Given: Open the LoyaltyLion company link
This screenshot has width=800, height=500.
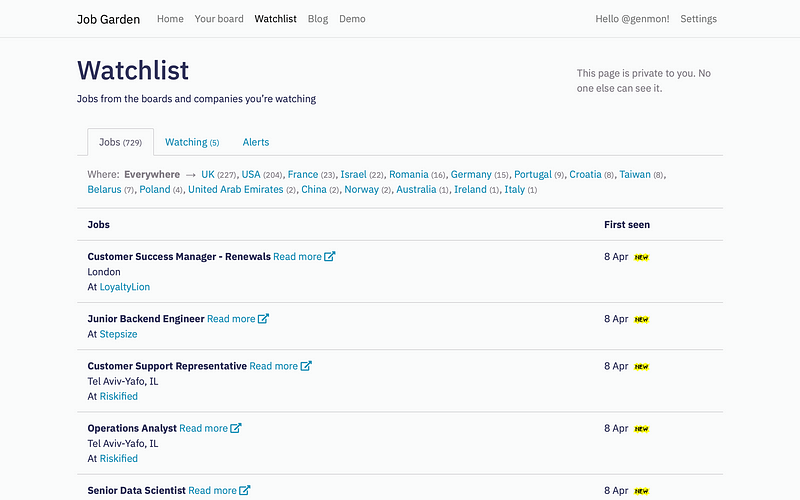Looking at the screenshot, I should [x=124, y=287].
